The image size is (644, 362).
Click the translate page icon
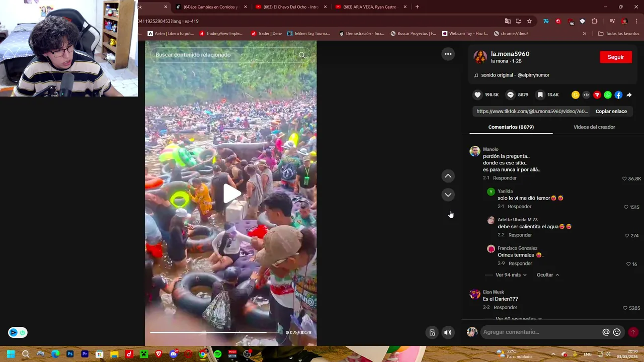pyautogui.click(x=508, y=21)
